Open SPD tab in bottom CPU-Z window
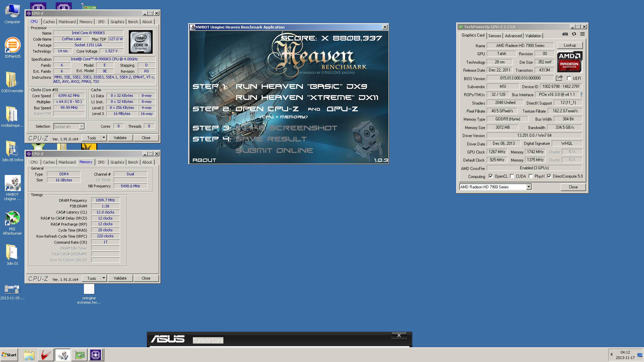644x362 pixels. [101, 162]
